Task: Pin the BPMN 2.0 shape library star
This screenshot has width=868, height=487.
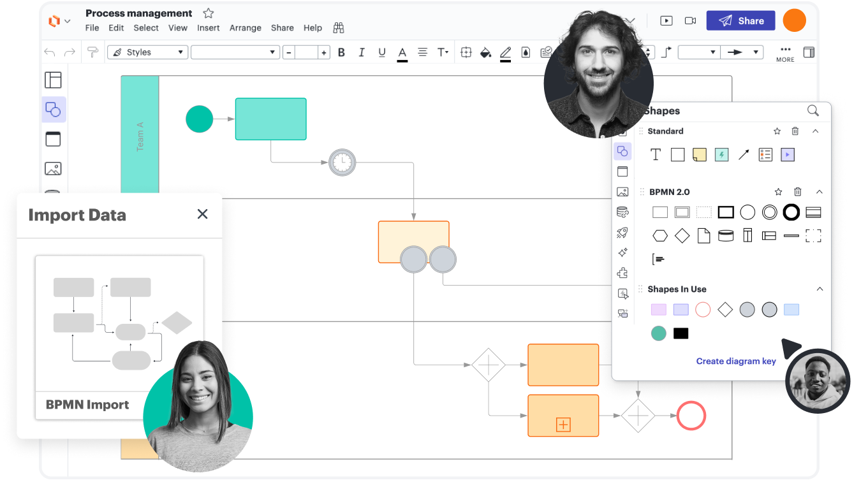Action: pos(778,192)
